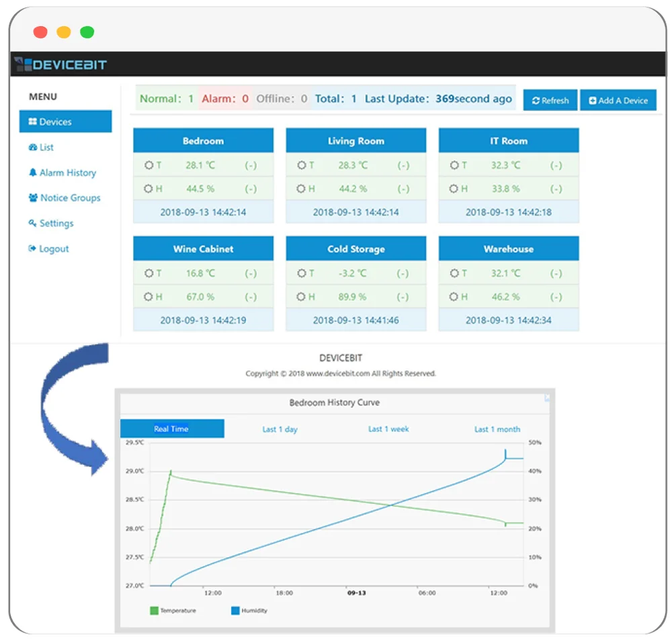Open the IT Room card header
This screenshot has width=672, height=640.
pos(509,140)
